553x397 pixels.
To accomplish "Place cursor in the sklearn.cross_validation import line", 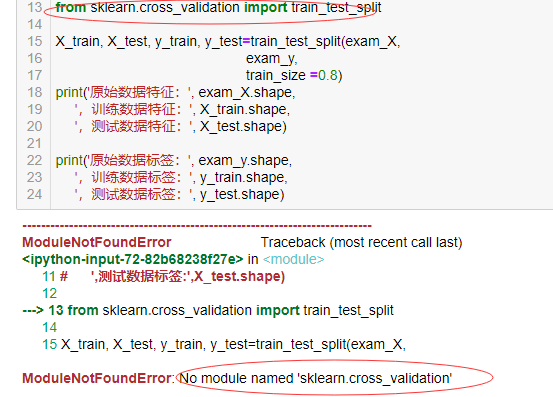I will 218,7.
